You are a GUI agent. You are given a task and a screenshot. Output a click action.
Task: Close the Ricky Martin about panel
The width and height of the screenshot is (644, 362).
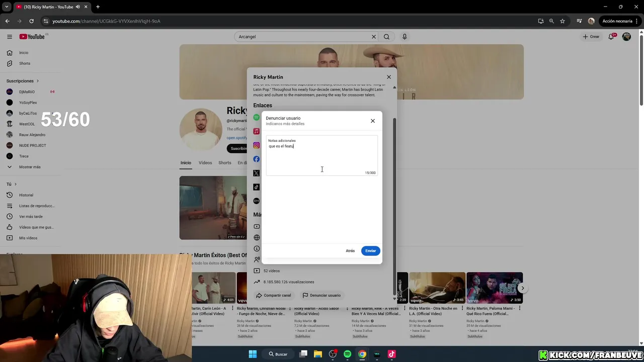tap(389, 77)
